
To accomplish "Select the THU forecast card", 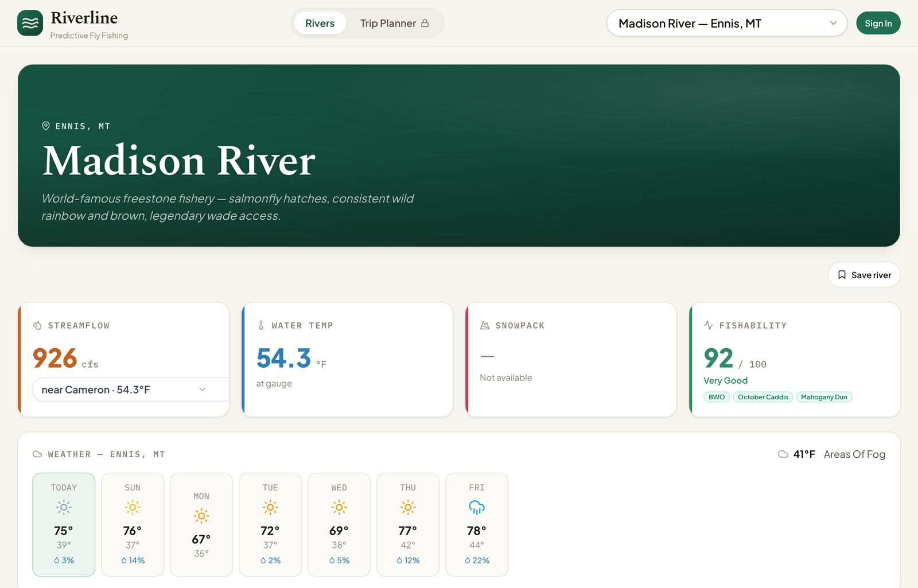I will (x=408, y=524).
